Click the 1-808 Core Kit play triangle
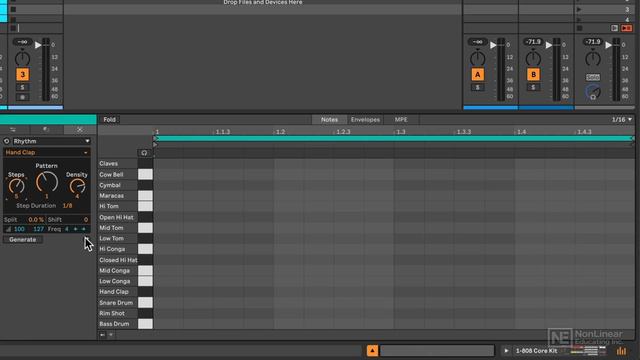This screenshot has height=360, width=640. (x=506, y=351)
